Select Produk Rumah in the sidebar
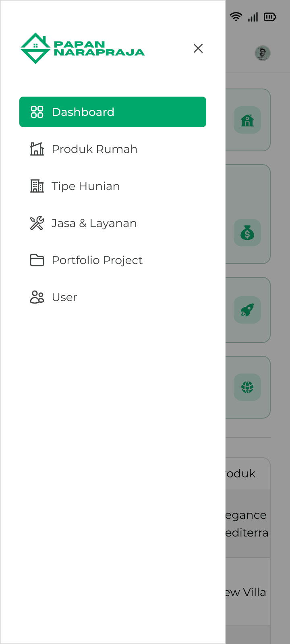290x644 pixels. click(x=113, y=149)
